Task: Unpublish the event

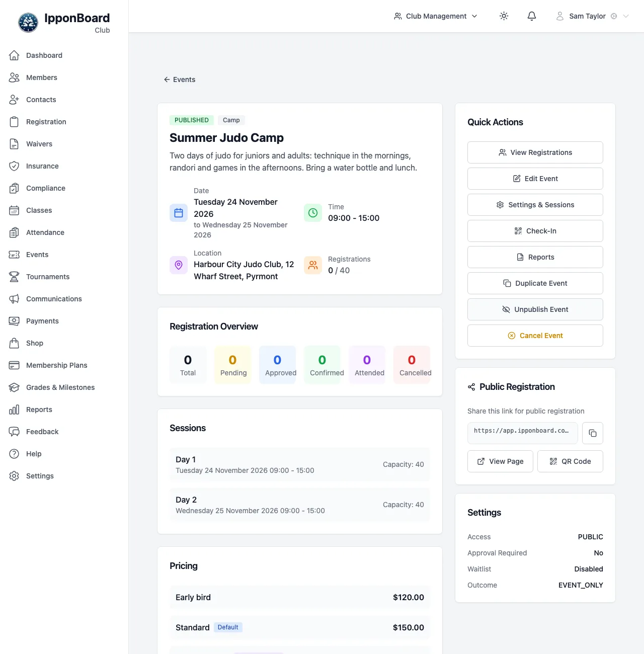Action: pos(535,309)
